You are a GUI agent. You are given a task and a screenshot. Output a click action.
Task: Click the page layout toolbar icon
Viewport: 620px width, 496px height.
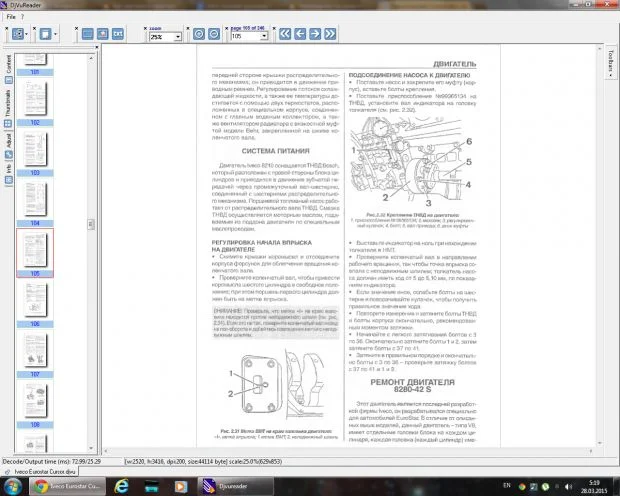coord(45,34)
